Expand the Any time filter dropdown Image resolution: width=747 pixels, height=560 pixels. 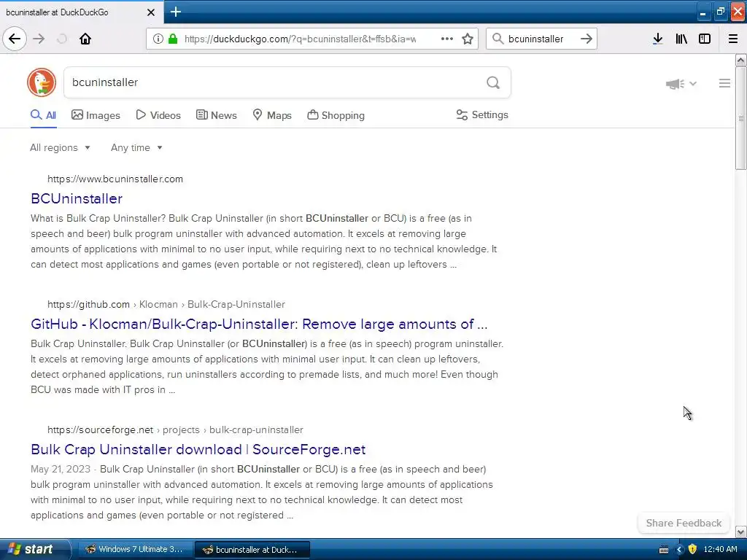click(136, 147)
